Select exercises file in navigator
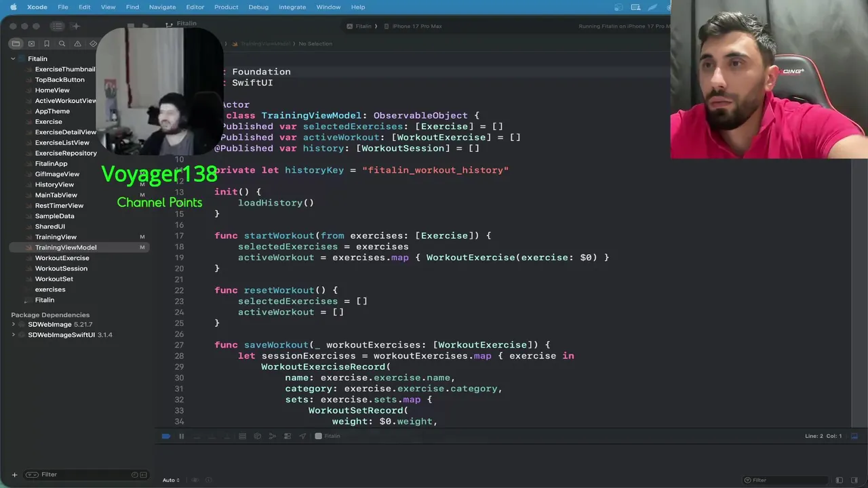868x488 pixels. (x=50, y=289)
